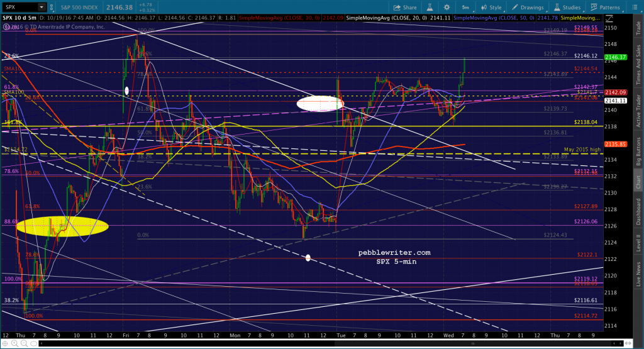Click the $2144.54 red level label
This screenshot has height=349, width=644.
click(586, 69)
